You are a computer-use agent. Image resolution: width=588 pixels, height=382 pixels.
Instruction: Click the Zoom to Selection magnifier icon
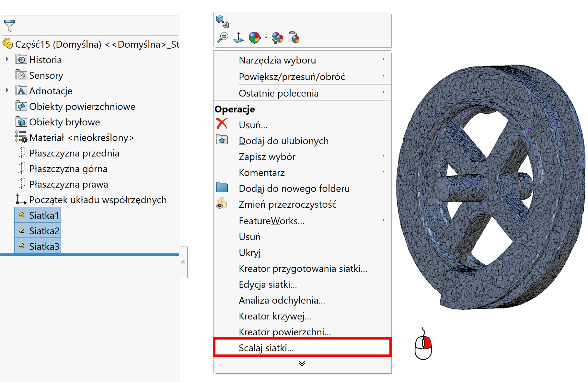223,38
